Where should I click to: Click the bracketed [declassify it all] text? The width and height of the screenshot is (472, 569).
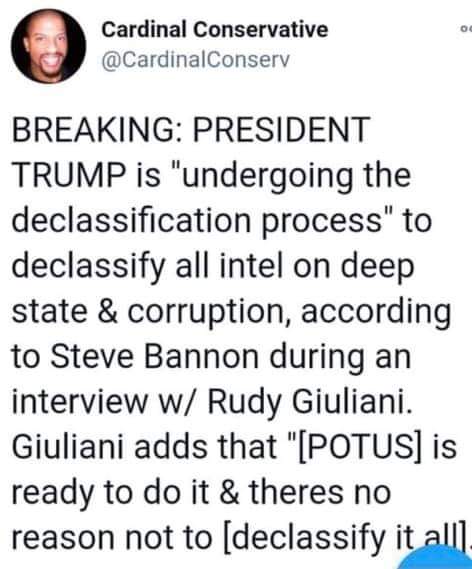pyautogui.click(x=347, y=539)
